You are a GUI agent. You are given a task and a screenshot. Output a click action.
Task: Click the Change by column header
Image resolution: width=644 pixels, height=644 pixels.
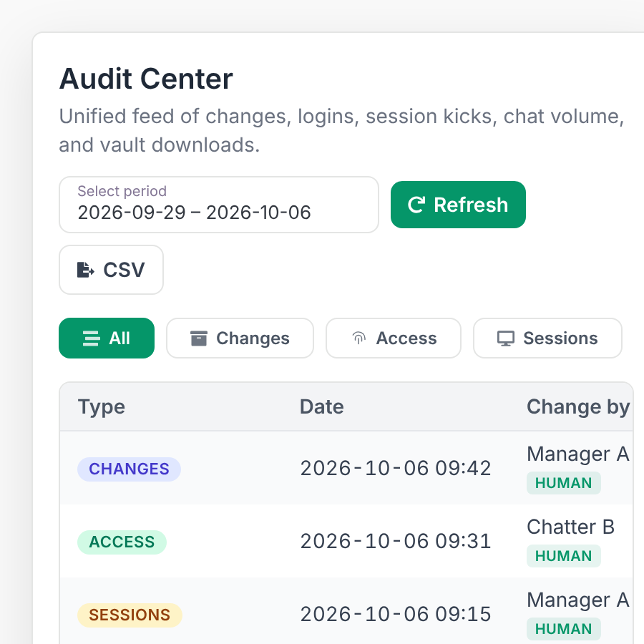tap(578, 407)
